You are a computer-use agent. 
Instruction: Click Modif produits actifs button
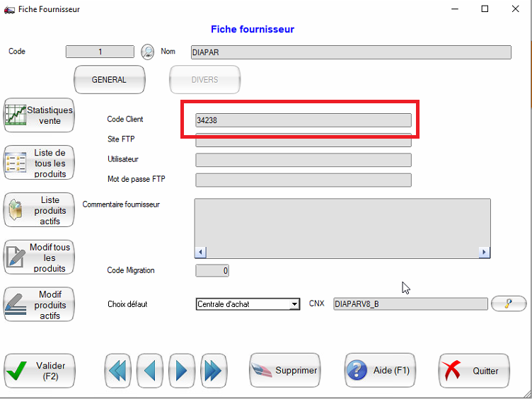tap(39, 305)
